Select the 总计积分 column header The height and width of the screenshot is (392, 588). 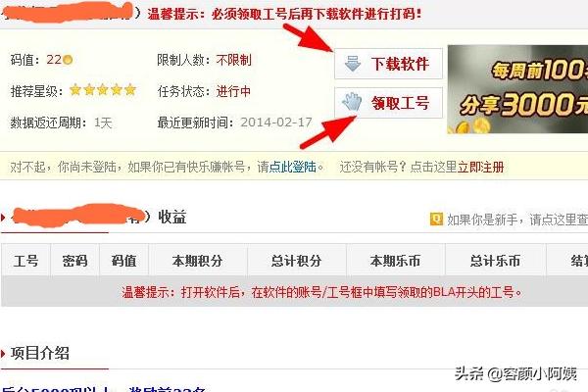point(296,261)
